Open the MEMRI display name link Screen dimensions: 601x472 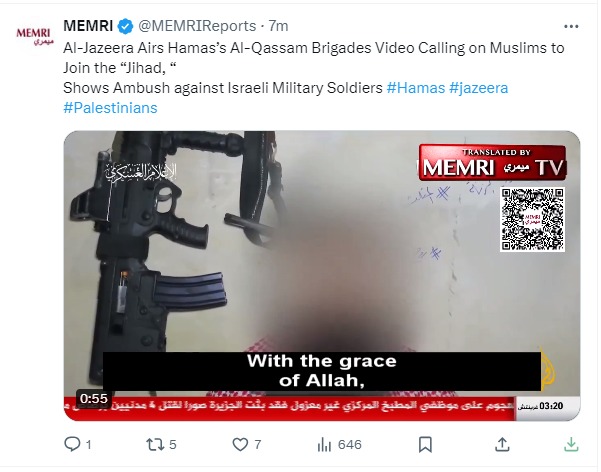(88, 26)
